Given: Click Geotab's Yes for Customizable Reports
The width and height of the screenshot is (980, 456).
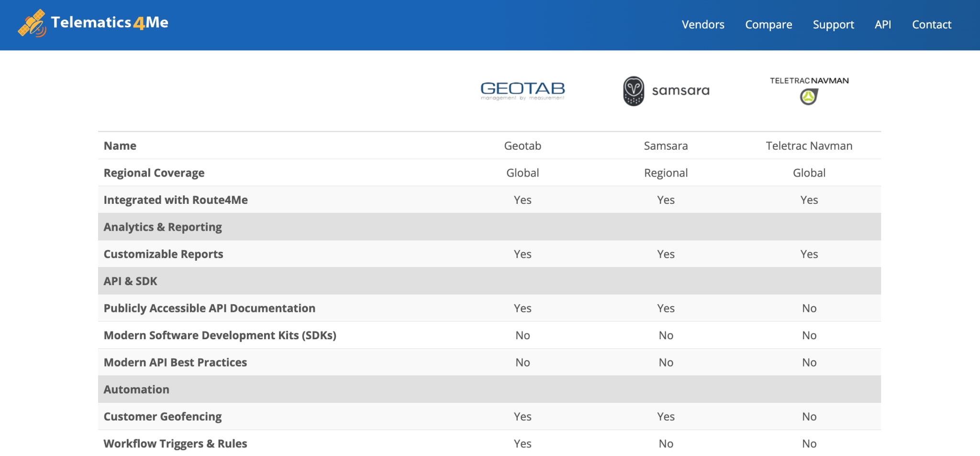Looking at the screenshot, I should (523, 254).
